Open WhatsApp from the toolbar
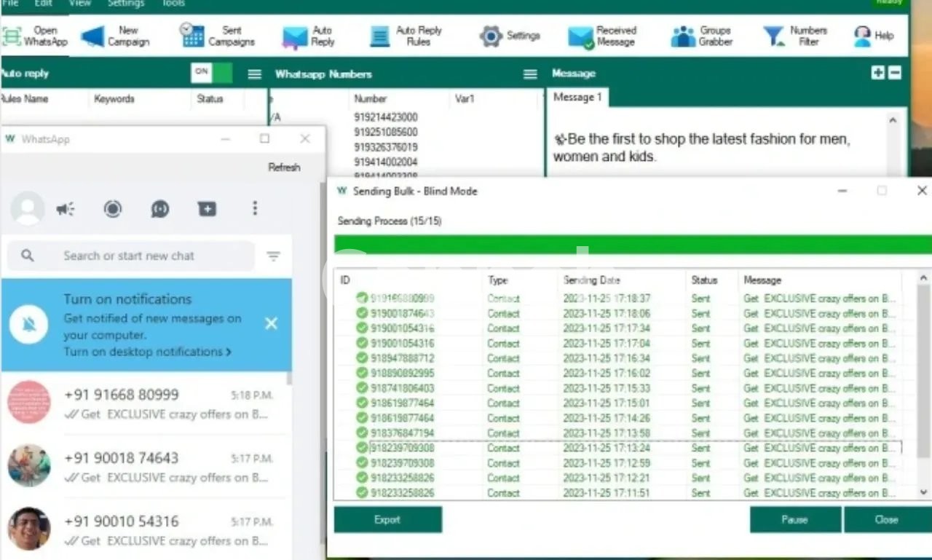 (35, 36)
